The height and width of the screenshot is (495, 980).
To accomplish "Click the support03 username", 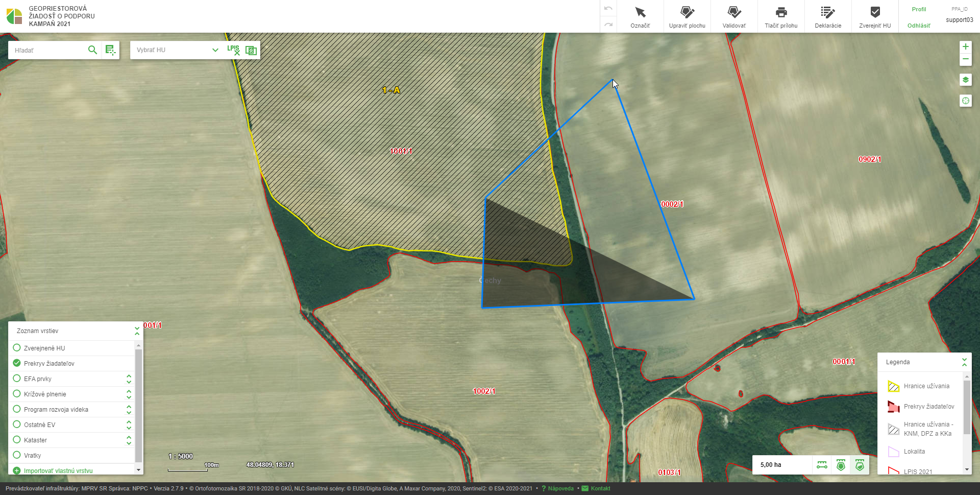I will 959,20.
